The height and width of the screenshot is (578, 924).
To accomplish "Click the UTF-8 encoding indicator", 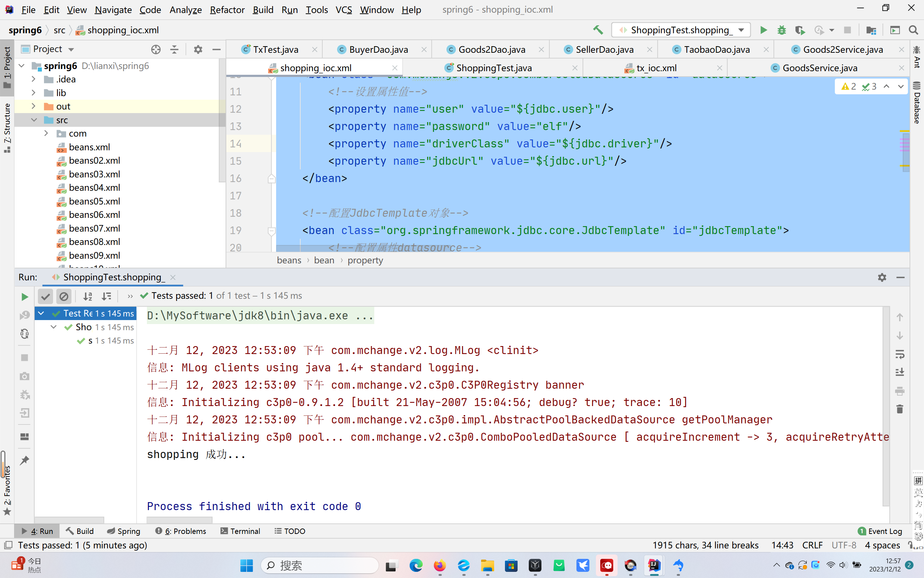I will 844,545.
